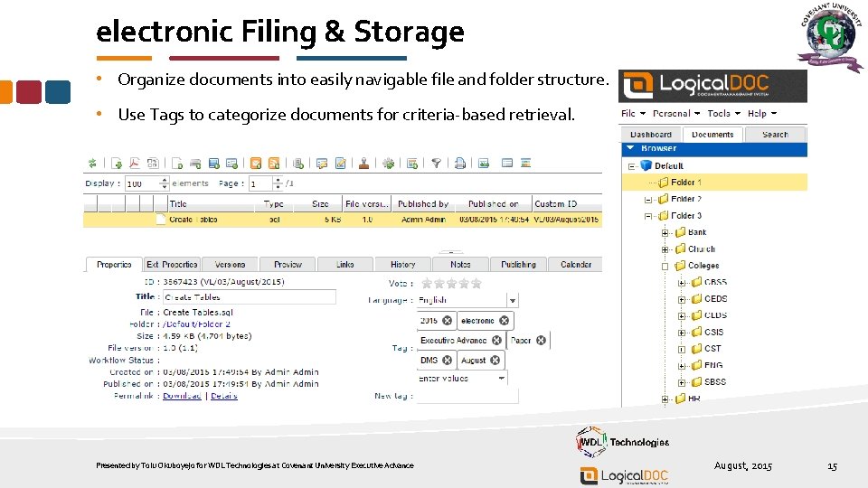Click the rubber stamp toolbar icon
This screenshot has width=868, height=488.
pos(363,164)
